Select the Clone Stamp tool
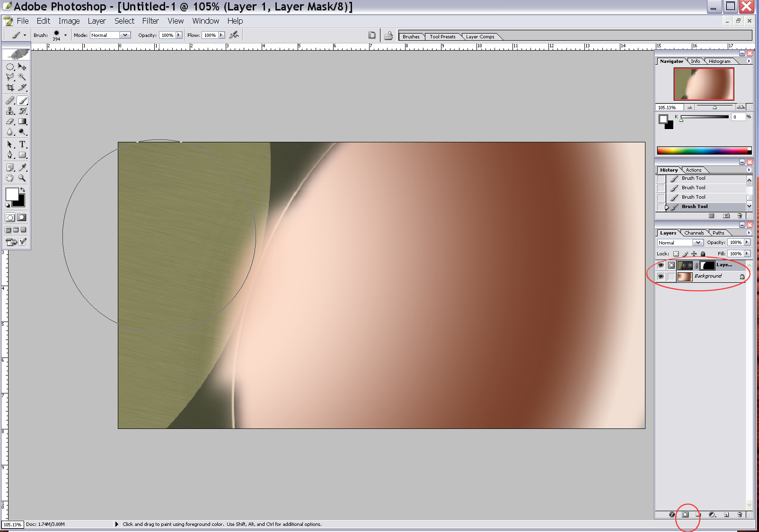Image resolution: width=759 pixels, height=532 pixels. [x=10, y=111]
